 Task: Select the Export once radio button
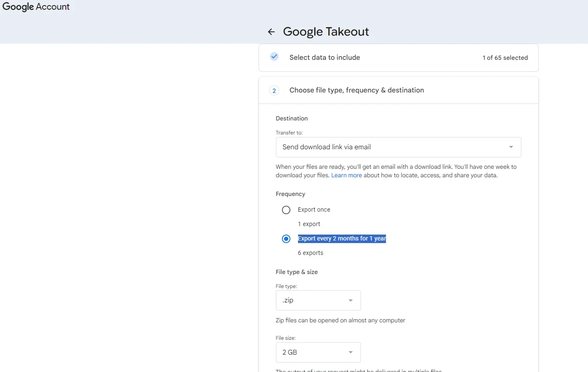(286, 210)
